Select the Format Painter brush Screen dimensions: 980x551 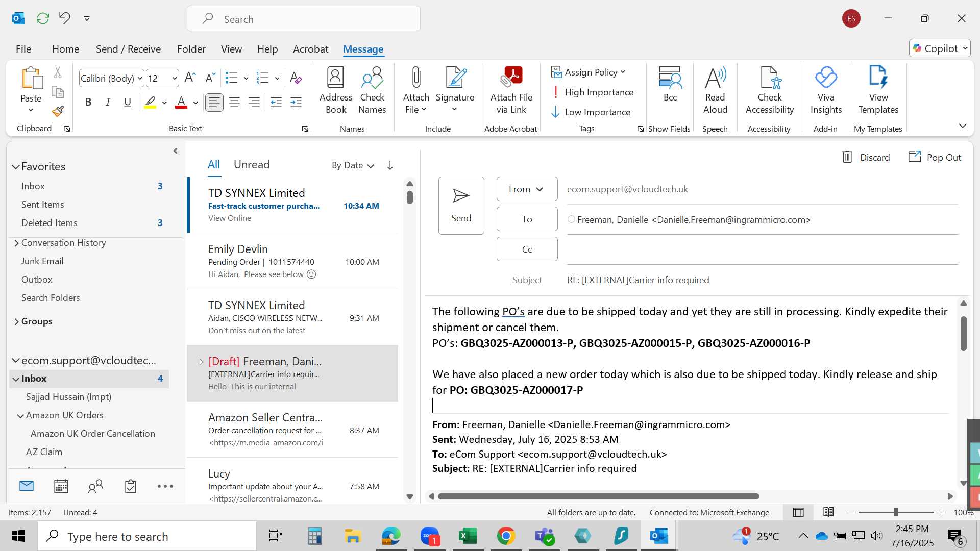[x=58, y=111]
